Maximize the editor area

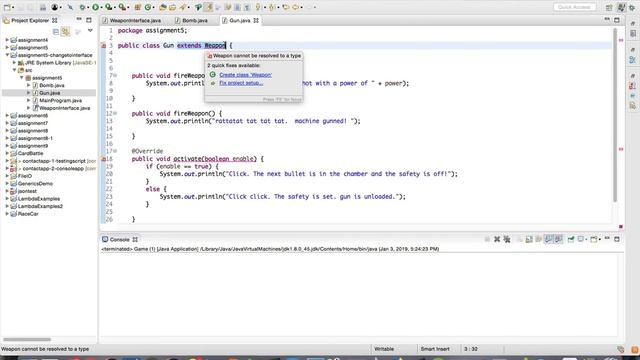tap(617, 20)
